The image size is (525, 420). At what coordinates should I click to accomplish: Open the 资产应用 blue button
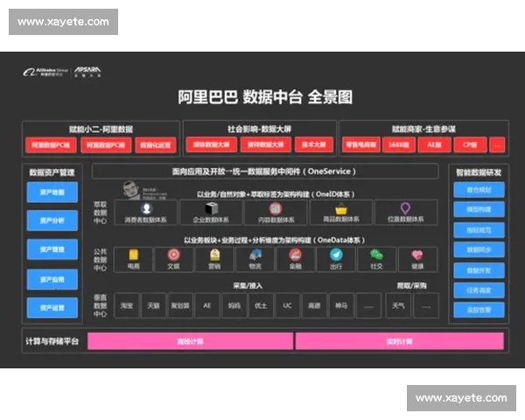(x=52, y=279)
